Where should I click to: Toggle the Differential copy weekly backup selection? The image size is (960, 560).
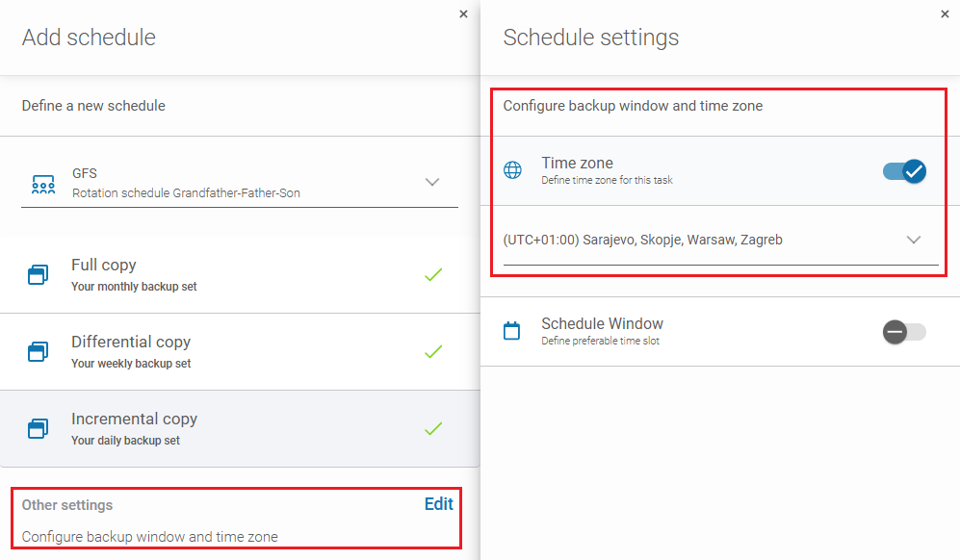coord(433,351)
